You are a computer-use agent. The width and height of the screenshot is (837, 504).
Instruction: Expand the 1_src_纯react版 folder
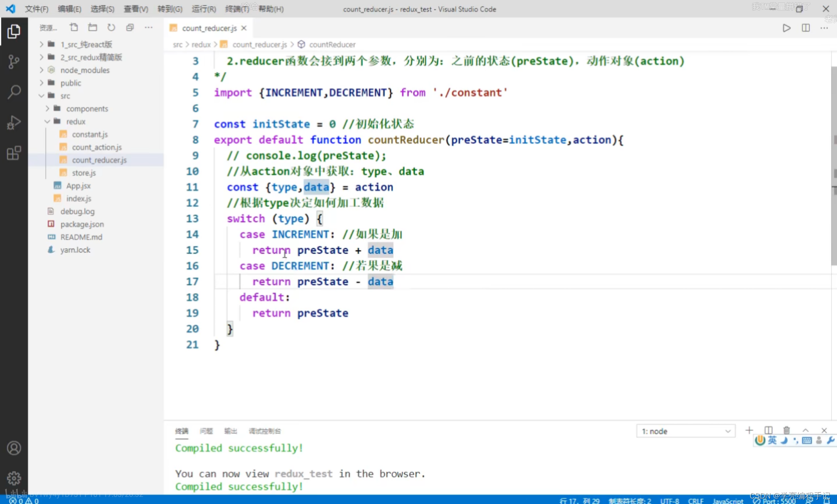pyautogui.click(x=96, y=44)
